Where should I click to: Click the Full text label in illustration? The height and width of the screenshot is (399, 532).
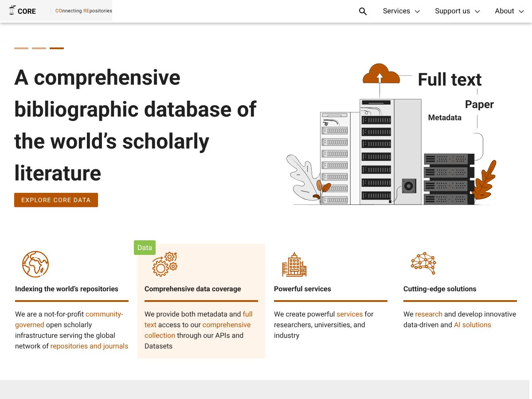450,79
